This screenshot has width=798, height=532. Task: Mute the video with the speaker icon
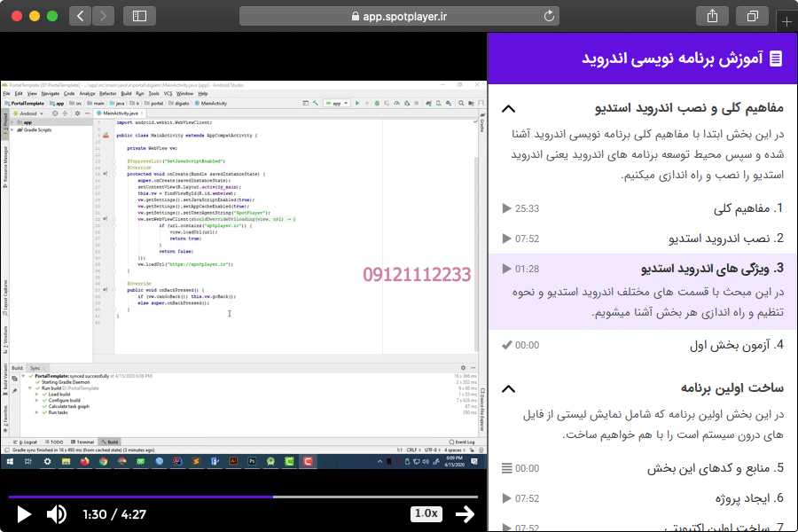point(56,514)
